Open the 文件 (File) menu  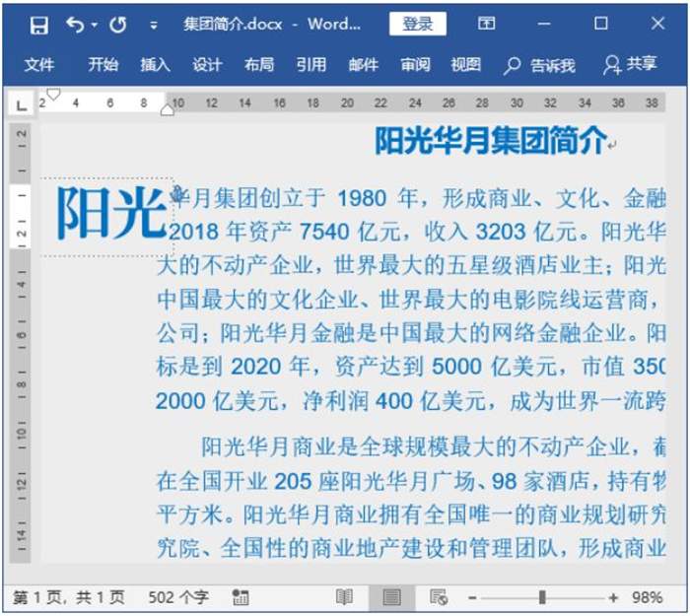pos(38,65)
